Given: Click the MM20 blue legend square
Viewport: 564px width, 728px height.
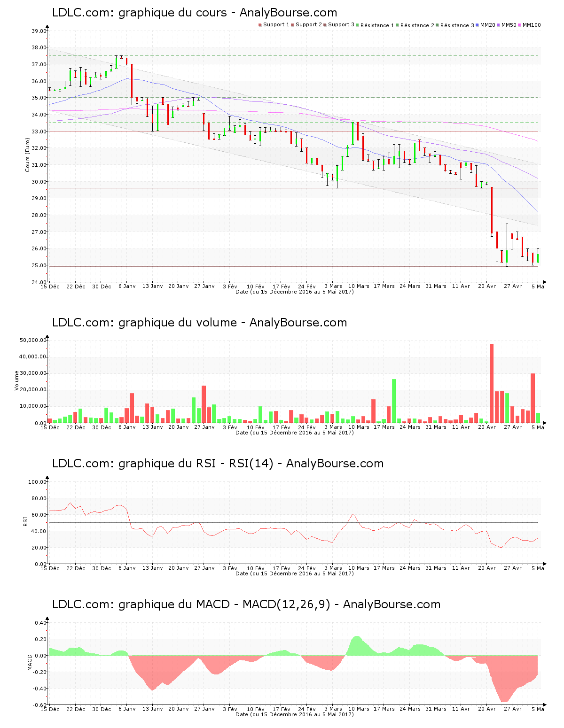Looking at the screenshot, I should (477, 25).
